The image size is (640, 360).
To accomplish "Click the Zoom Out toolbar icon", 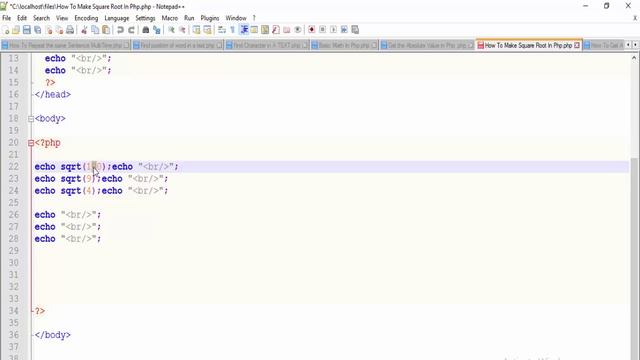I will pyautogui.click(x=182, y=30).
